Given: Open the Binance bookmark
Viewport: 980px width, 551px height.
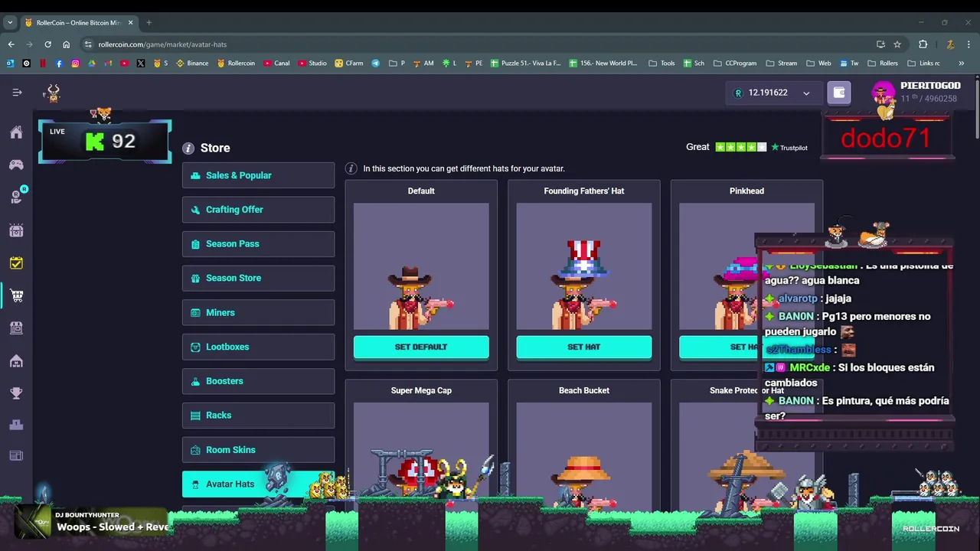Looking at the screenshot, I should coord(192,64).
